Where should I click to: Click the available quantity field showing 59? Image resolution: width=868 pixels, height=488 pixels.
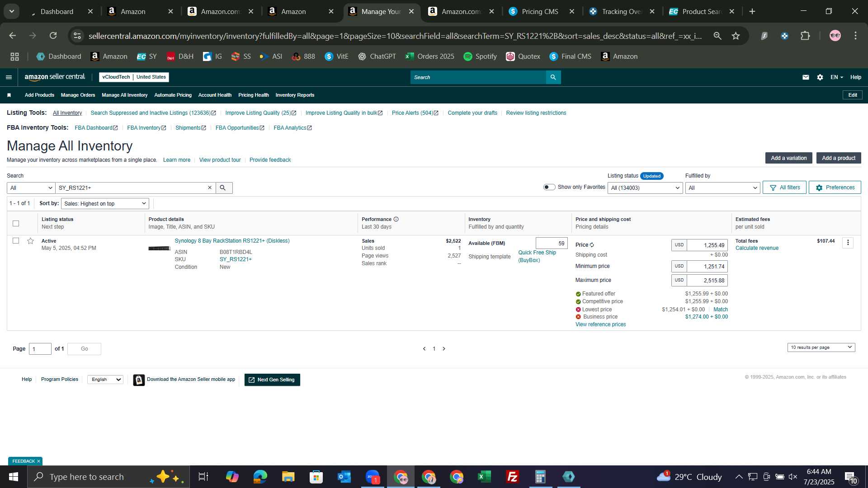click(x=552, y=243)
